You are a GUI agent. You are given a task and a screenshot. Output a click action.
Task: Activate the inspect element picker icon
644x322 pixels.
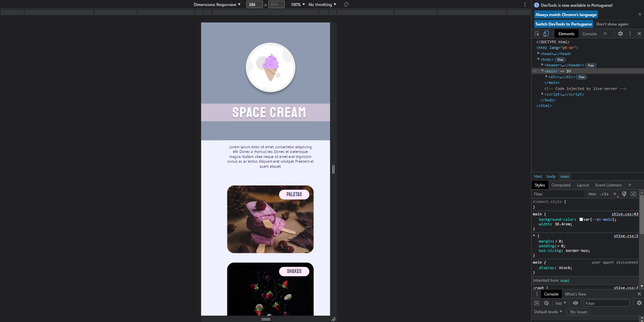[537, 34]
